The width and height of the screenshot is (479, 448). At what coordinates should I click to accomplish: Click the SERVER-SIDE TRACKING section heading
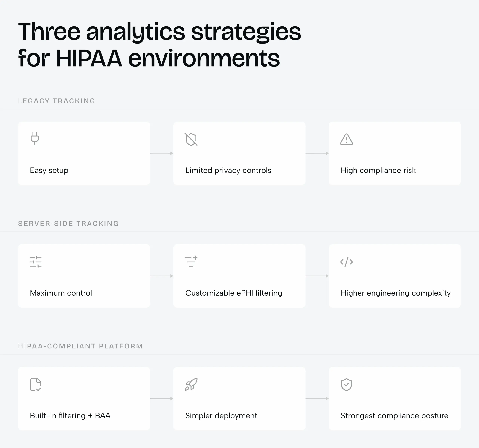coord(68,224)
